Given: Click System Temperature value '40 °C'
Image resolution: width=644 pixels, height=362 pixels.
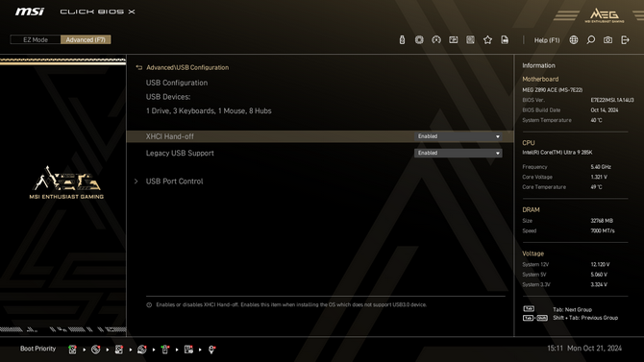Looking at the screenshot, I should (x=596, y=120).
